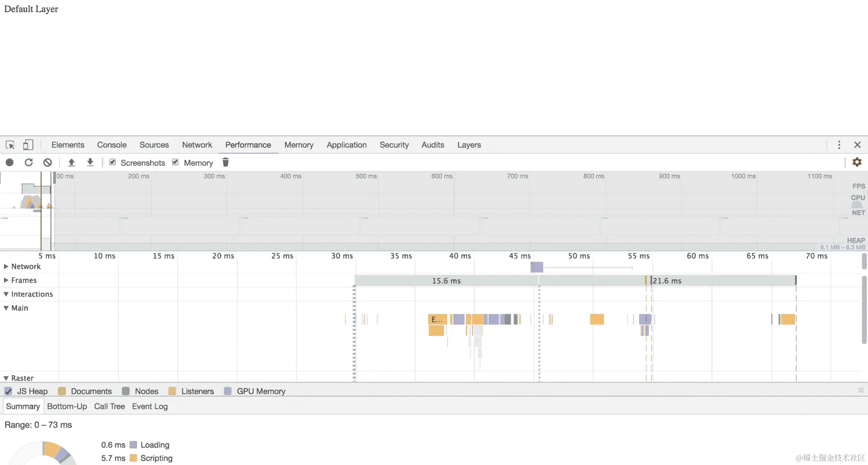The height and width of the screenshot is (465, 868).
Task: Toggle the Screenshots checkbox
Action: click(112, 162)
